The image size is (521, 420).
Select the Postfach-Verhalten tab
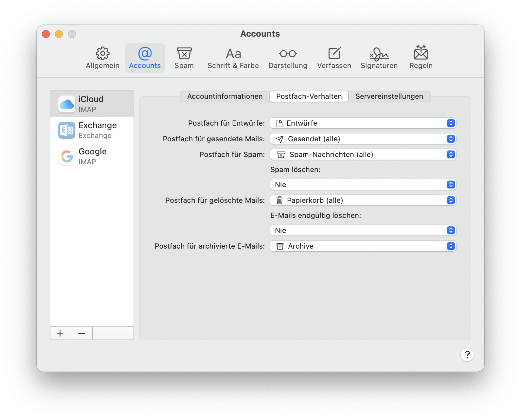click(x=309, y=96)
